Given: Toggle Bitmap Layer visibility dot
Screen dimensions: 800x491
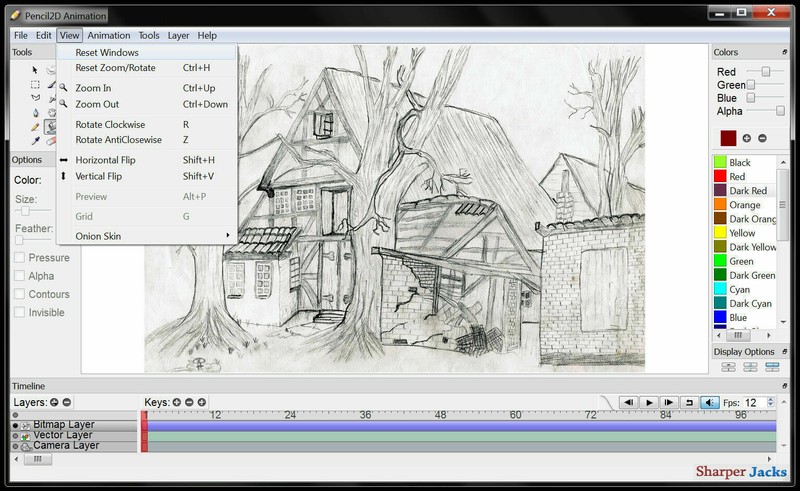Looking at the screenshot, I should click(15, 425).
